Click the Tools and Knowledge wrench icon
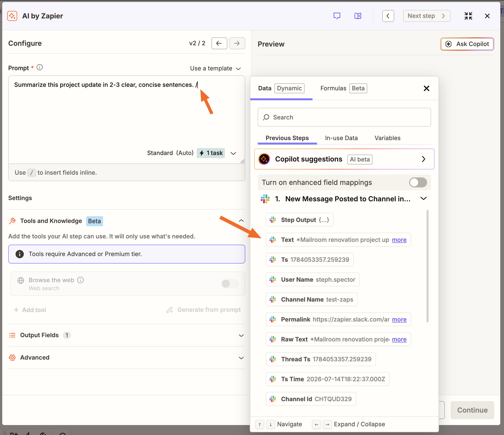The image size is (504, 435). tap(12, 221)
